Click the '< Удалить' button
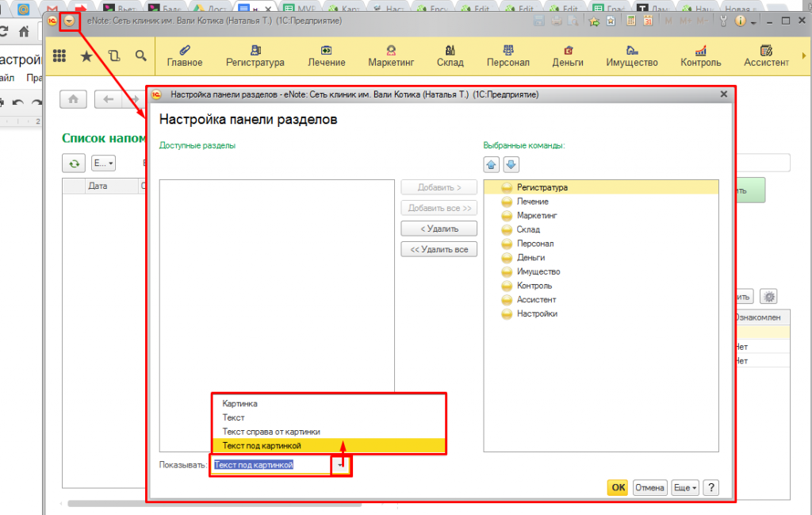Viewport: 812px width, 515px height. pyautogui.click(x=439, y=229)
